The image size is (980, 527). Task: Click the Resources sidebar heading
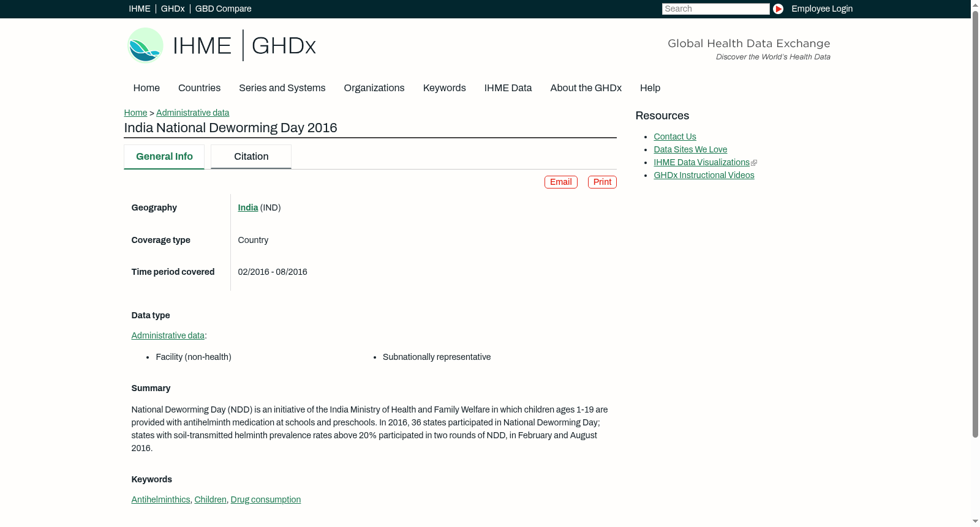(x=662, y=116)
